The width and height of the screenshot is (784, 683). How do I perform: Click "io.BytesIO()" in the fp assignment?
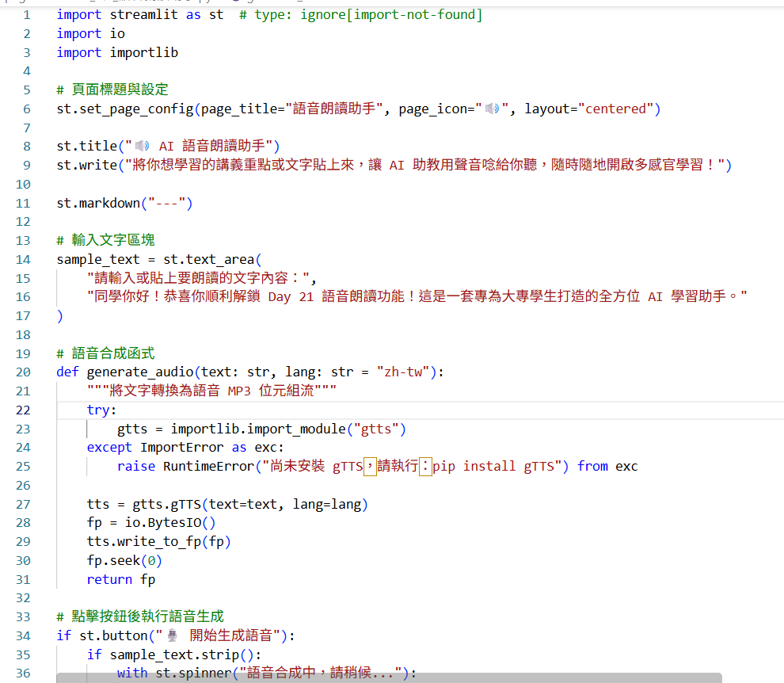(x=170, y=523)
